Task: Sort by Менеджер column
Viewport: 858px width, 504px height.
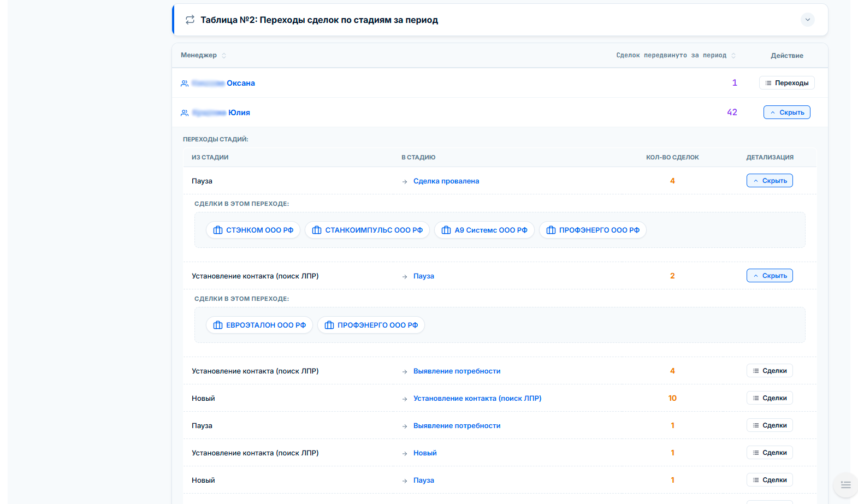Action: tap(203, 55)
